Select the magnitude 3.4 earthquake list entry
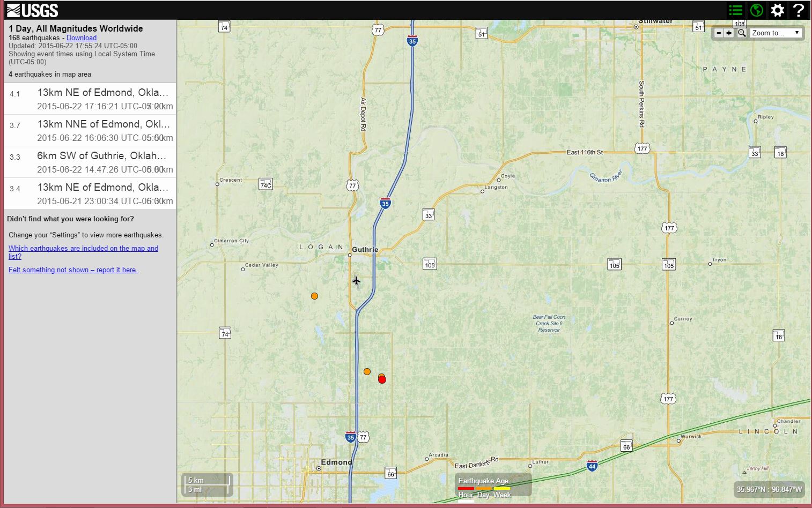Screen dimensions: 812x508 [x=90, y=193]
